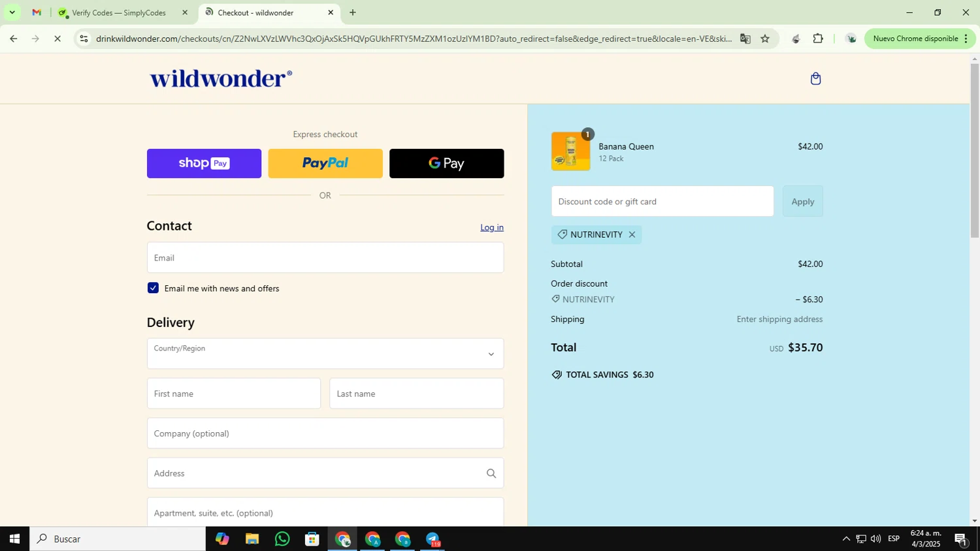Remove the NUTRINEVITY discount code
The width and height of the screenshot is (980, 551).
tap(632, 234)
